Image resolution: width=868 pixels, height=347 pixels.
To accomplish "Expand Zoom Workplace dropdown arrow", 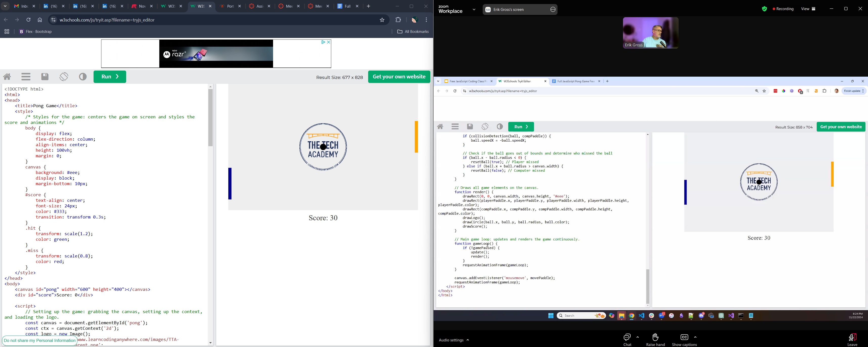I will (x=474, y=9).
